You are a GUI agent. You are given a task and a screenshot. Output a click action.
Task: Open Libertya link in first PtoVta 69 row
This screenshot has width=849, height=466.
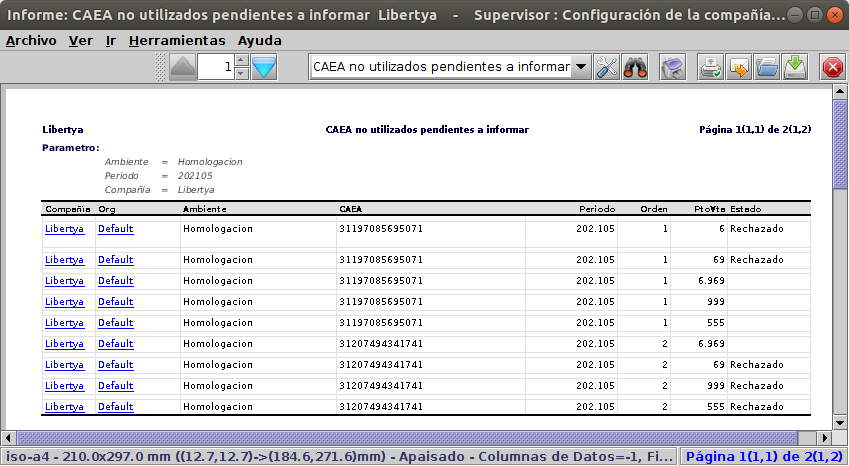tap(64, 260)
